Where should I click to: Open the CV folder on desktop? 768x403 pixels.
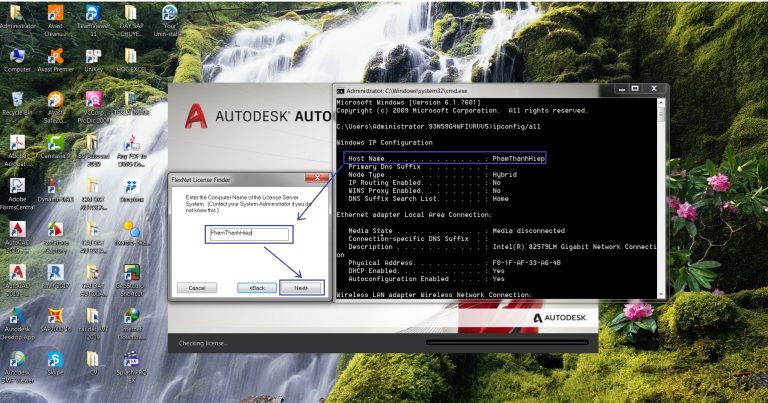(x=93, y=362)
